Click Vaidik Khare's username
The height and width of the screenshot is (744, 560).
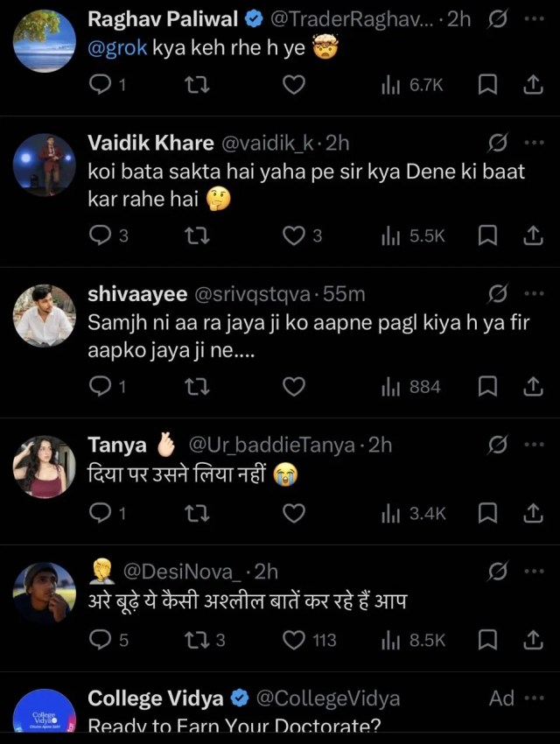pyautogui.click(x=147, y=141)
